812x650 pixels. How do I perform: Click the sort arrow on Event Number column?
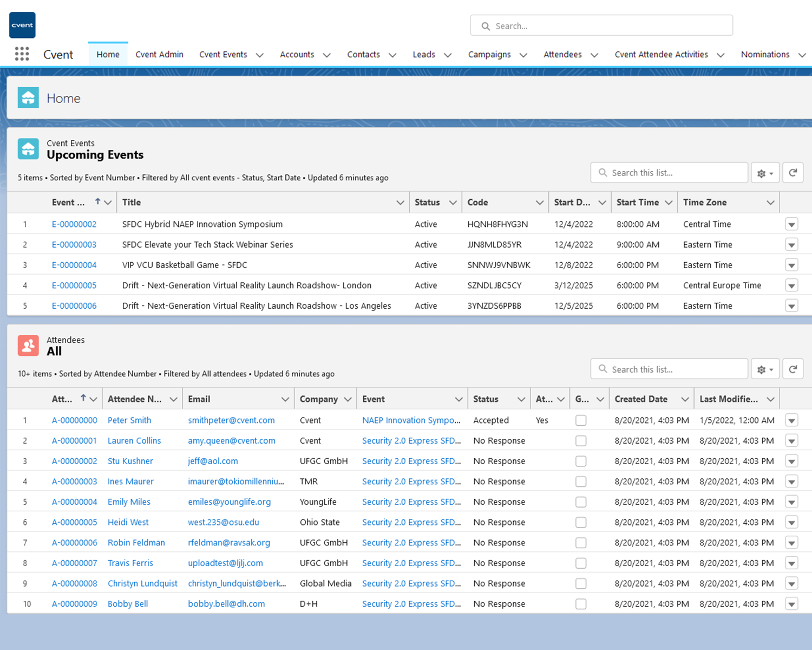[x=97, y=201]
